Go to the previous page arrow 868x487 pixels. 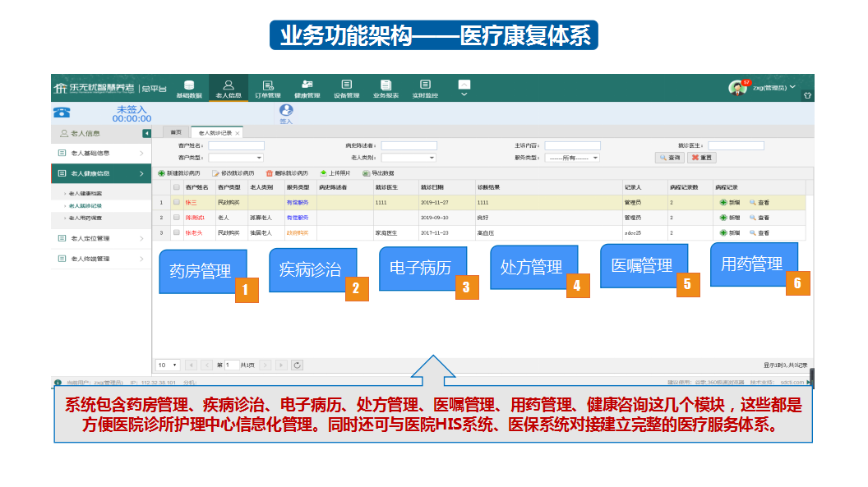point(207,365)
